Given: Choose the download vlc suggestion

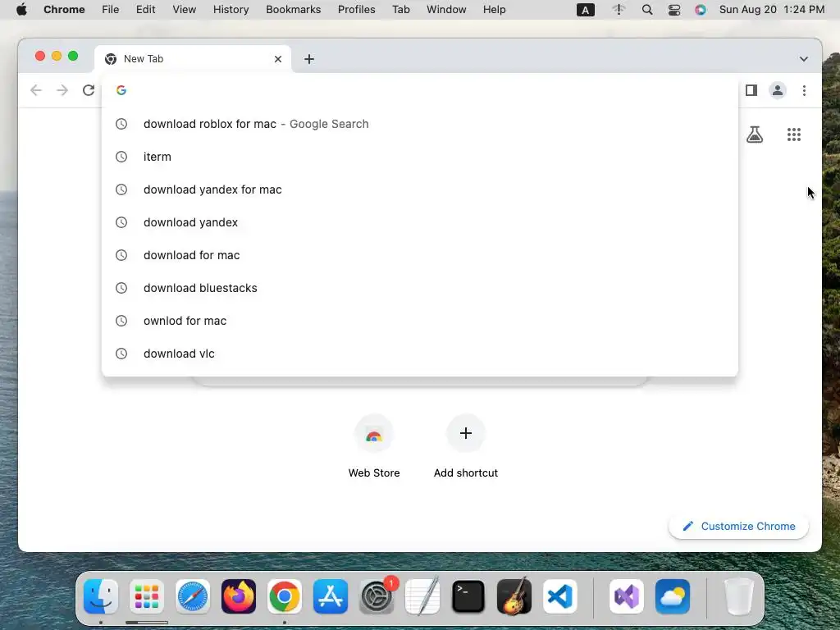Looking at the screenshot, I should point(420,354).
